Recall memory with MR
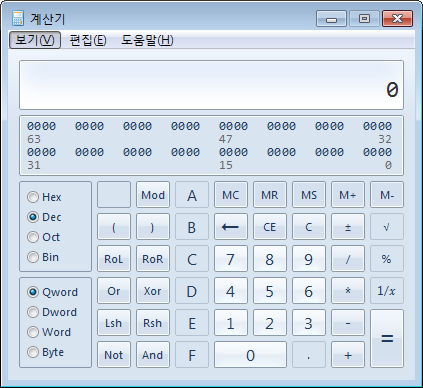The height and width of the screenshot is (388, 423). pos(270,195)
